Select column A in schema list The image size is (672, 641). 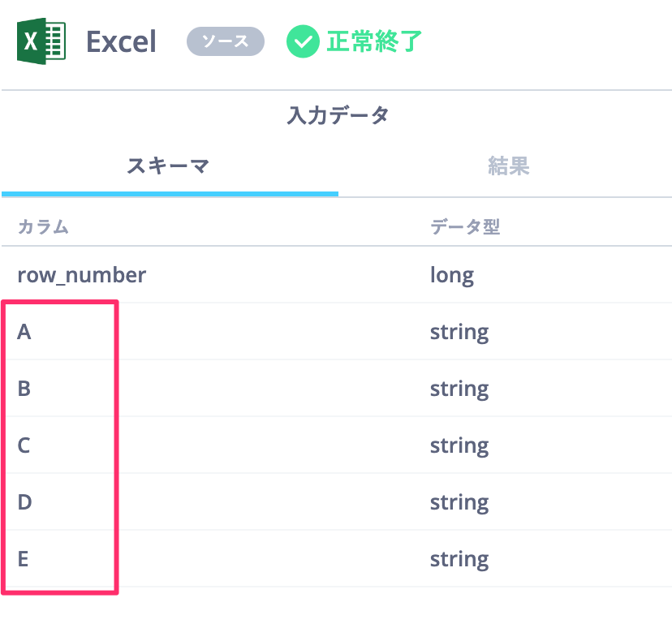[x=336, y=332]
